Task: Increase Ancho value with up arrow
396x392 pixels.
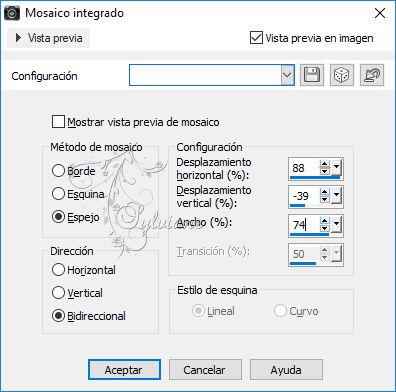Action: click(325, 221)
